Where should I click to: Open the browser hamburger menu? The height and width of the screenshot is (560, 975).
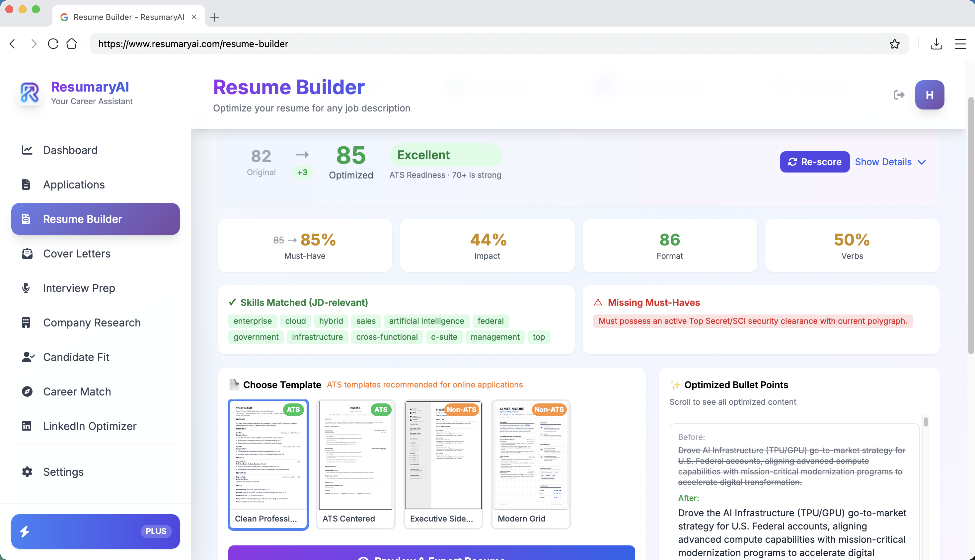960,44
